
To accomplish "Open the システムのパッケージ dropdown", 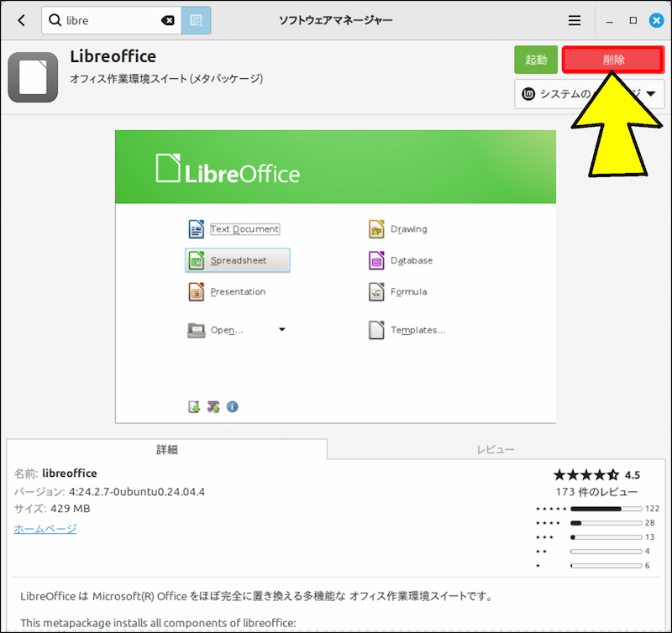I will point(588,94).
